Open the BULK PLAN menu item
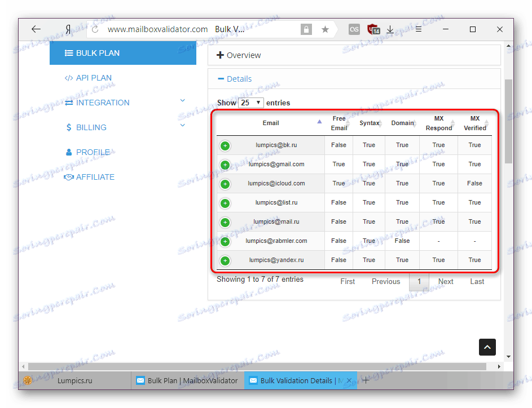The image size is (532, 408). tap(123, 53)
